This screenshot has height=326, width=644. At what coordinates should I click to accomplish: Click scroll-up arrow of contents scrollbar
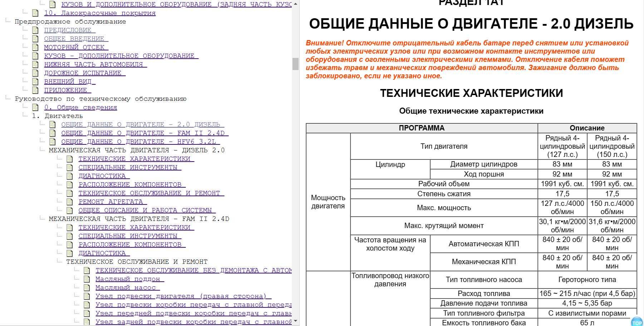(x=295, y=4)
